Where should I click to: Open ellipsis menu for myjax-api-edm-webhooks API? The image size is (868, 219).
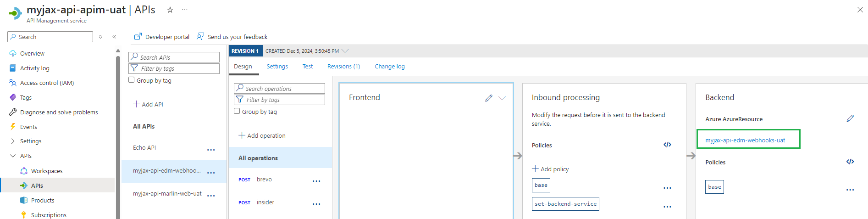211,173
